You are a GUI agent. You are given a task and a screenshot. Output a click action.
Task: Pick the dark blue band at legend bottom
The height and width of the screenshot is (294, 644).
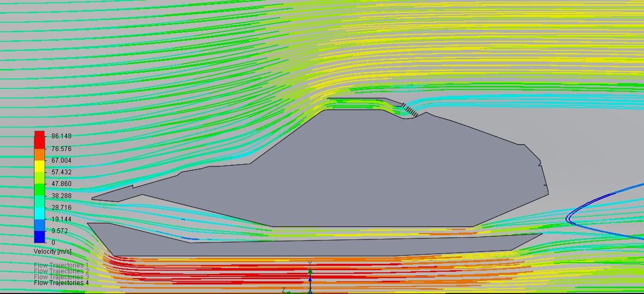39,237
